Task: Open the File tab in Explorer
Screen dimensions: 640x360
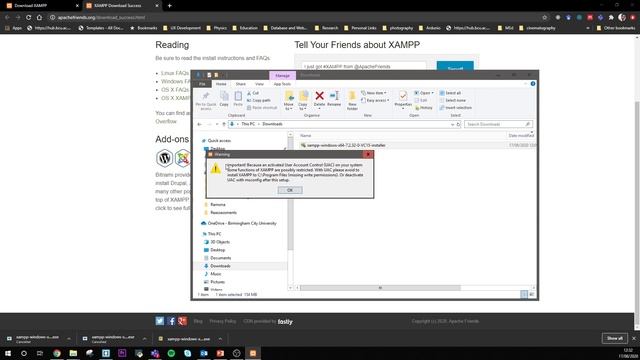Action: pos(202,84)
